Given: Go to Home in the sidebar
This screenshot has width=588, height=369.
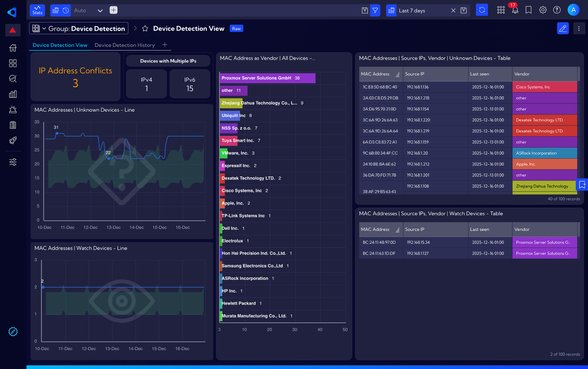Looking at the screenshot, I should pos(13,48).
